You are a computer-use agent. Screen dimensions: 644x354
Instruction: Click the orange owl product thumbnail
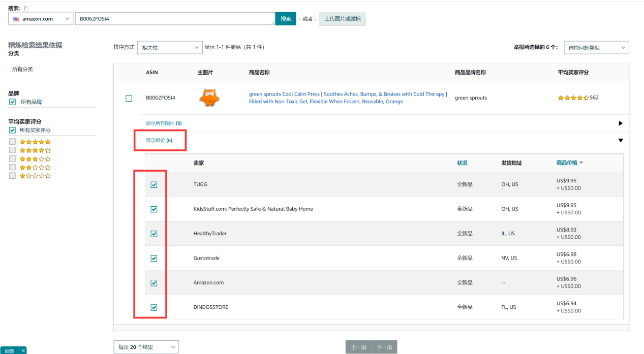click(209, 98)
